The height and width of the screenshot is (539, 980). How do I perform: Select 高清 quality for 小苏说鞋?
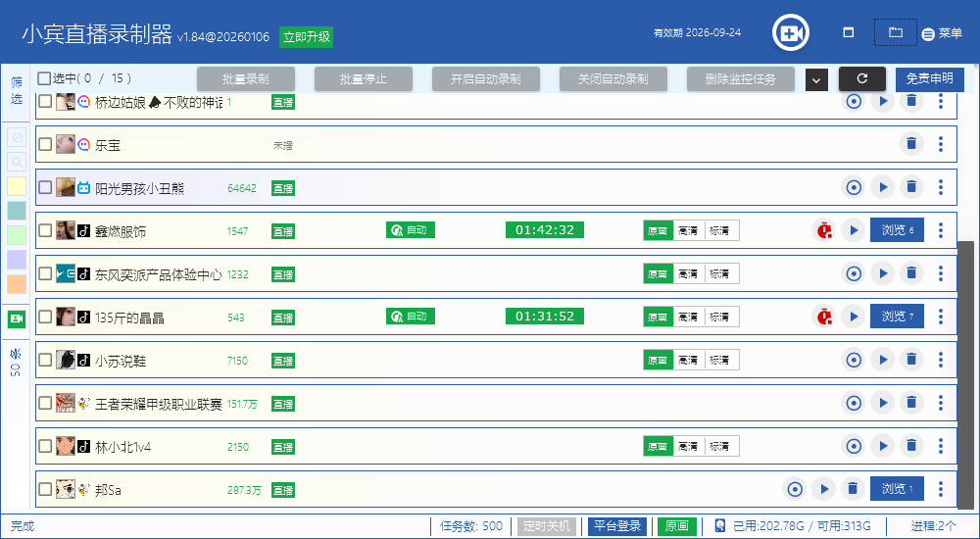coord(689,360)
